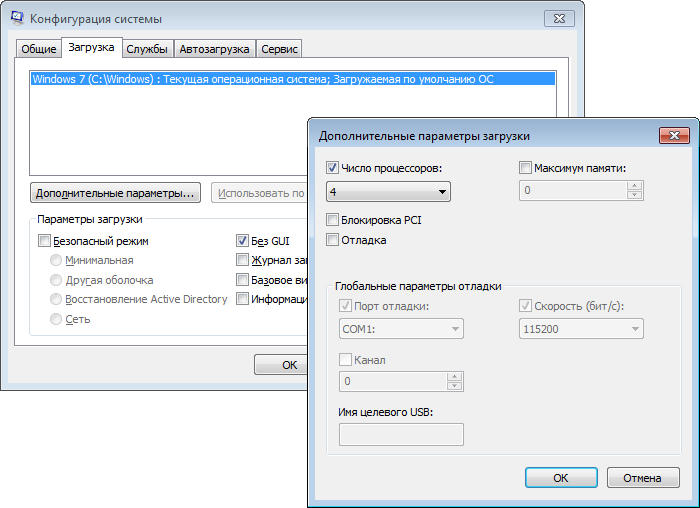
Task: Decrease Максимум памяти with down arrow
Action: (634, 195)
